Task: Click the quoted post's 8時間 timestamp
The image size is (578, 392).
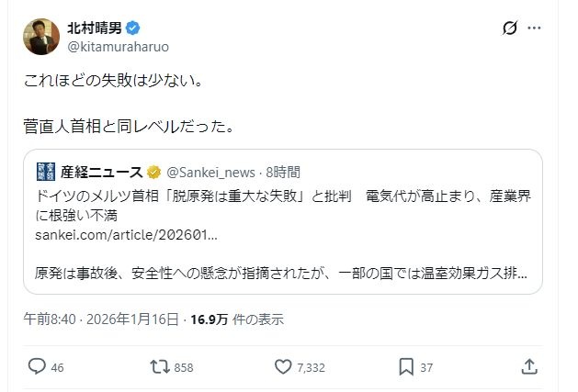Action: point(281,172)
